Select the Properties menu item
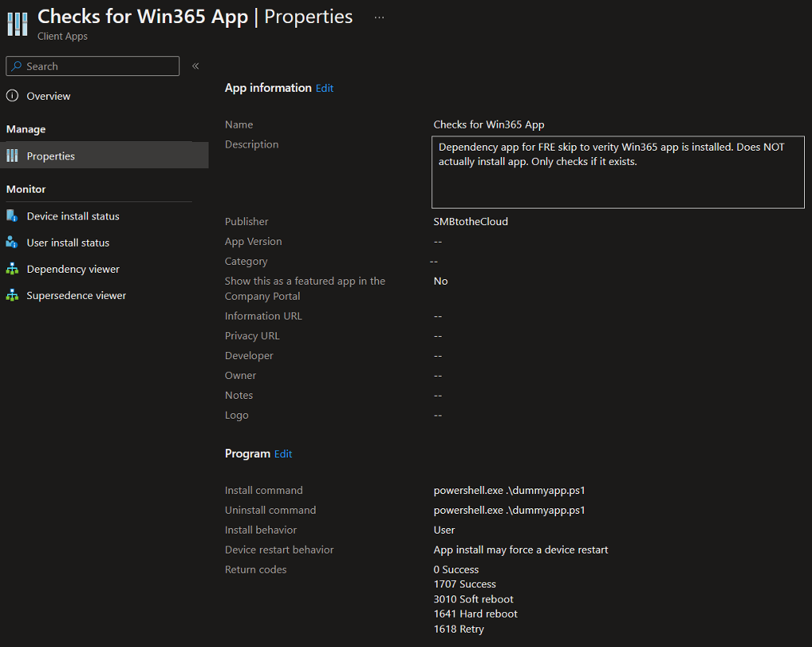This screenshot has height=647, width=812. 51,156
